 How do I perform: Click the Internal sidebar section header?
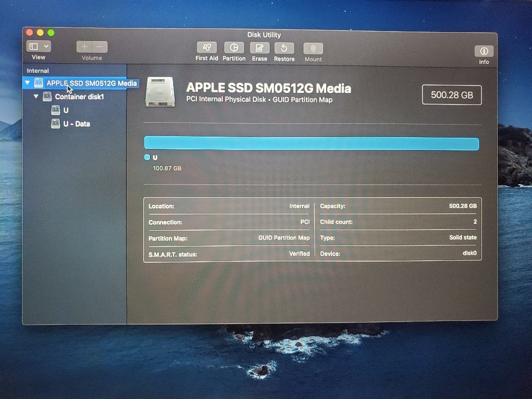[x=37, y=71]
